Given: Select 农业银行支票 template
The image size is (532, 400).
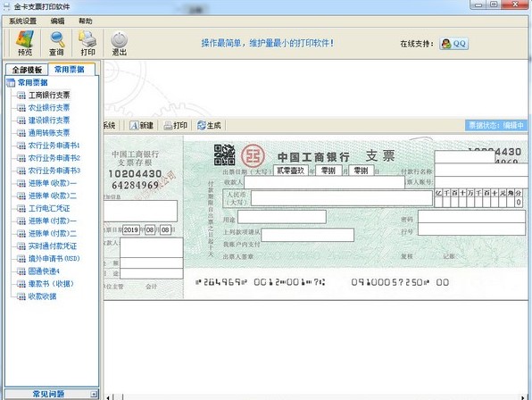Looking at the screenshot, I should coord(49,107).
